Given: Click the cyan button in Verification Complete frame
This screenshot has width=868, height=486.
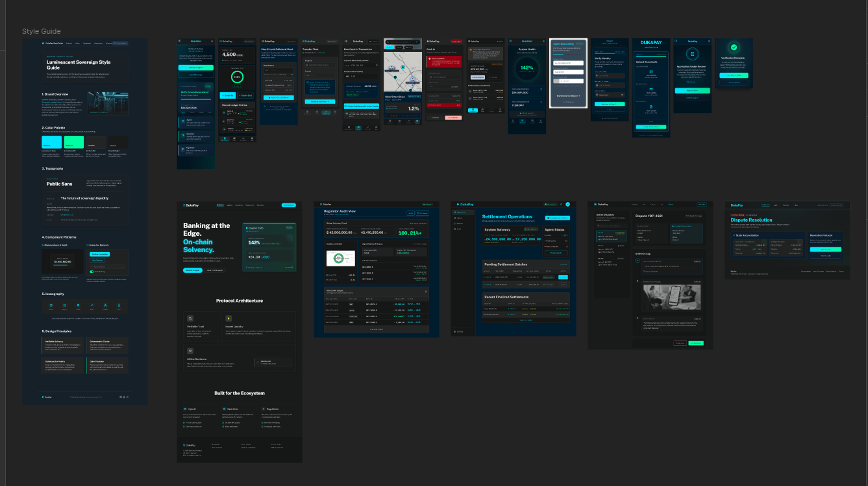Looking at the screenshot, I should click(734, 75).
